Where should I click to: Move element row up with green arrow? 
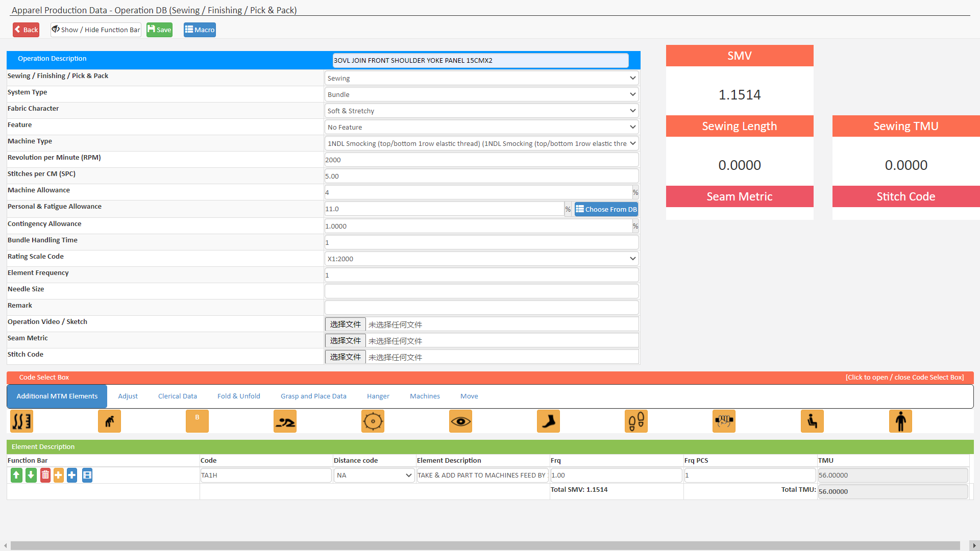pyautogui.click(x=16, y=475)
